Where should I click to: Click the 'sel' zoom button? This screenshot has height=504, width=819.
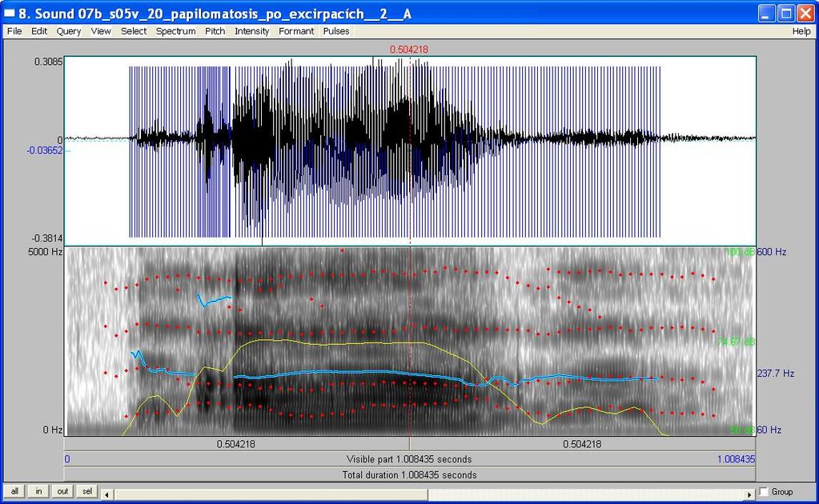[x=86, y=491]
